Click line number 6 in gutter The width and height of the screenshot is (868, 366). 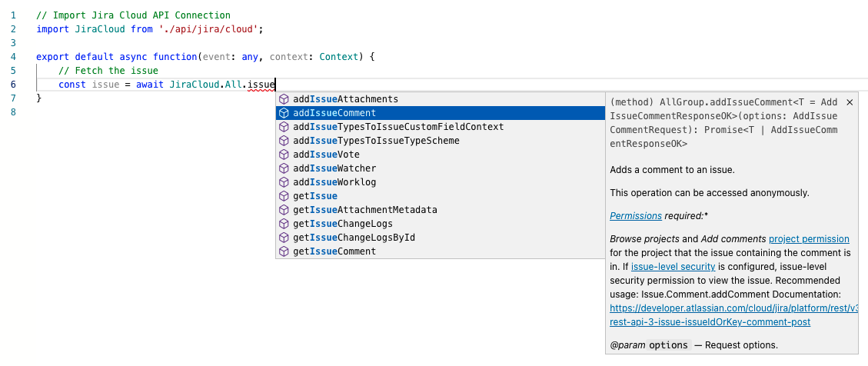[13, 85]
